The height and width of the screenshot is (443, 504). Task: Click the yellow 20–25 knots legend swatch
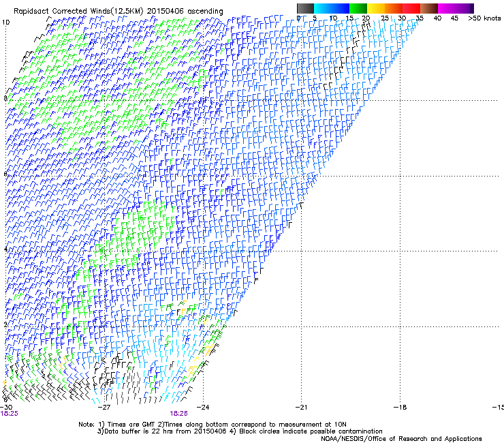click(376, 8)
